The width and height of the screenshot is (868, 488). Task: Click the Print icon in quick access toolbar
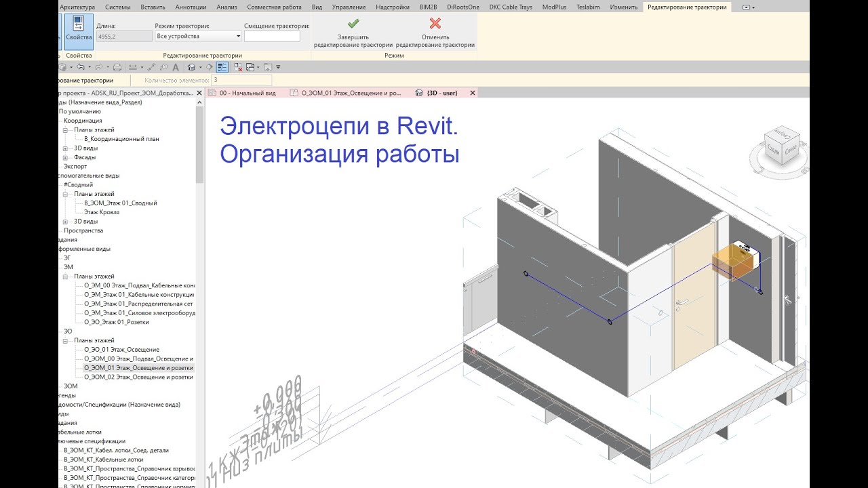117,67
